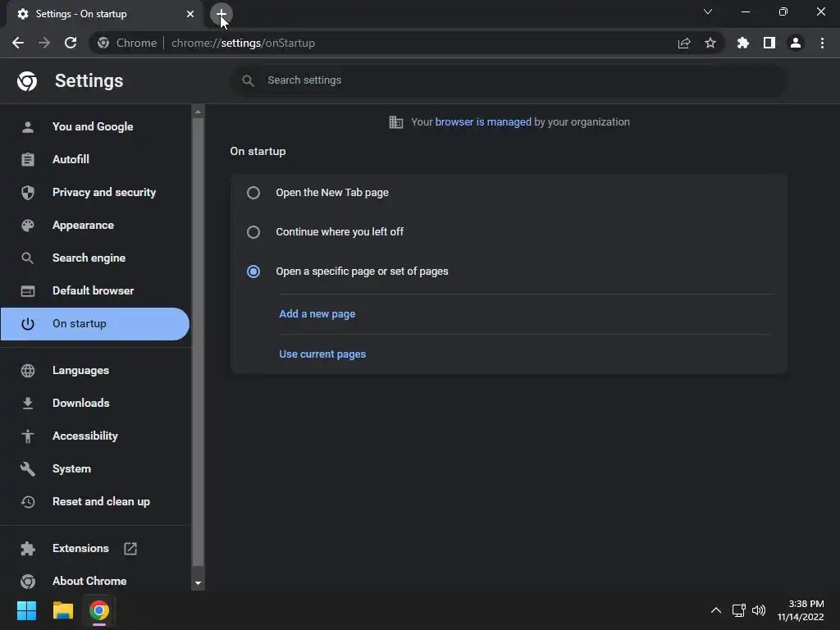This screenshot has height=630, width=840.
Task: Open Reset and clean up
Action: [95, 502]
